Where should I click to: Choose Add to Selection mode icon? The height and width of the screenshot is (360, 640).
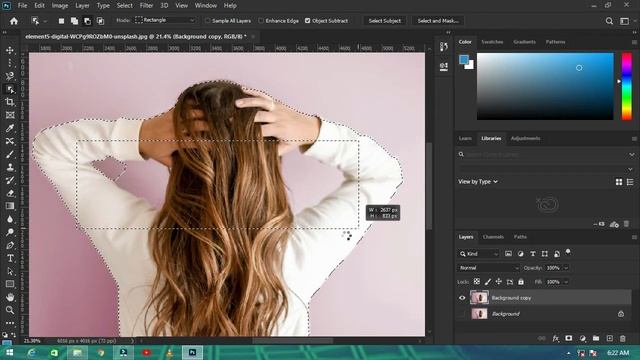pos(74,21)
